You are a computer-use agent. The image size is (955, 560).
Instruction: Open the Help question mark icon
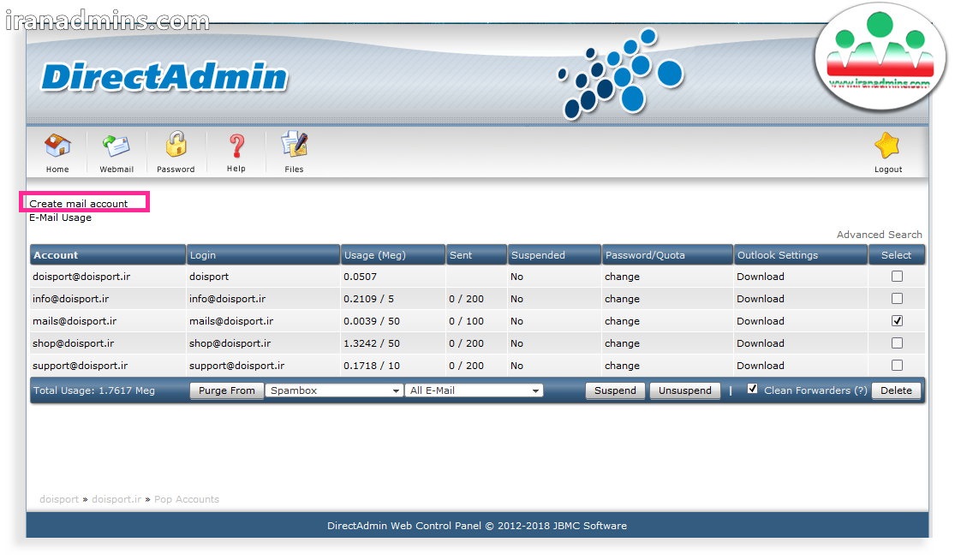click(236, 146)
